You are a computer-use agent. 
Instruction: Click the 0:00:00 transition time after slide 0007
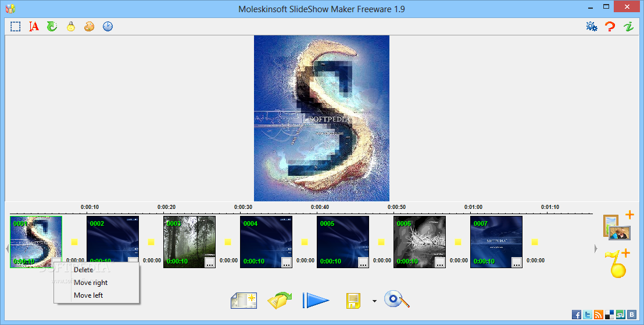pyautogui.click(x=535, y=261)
